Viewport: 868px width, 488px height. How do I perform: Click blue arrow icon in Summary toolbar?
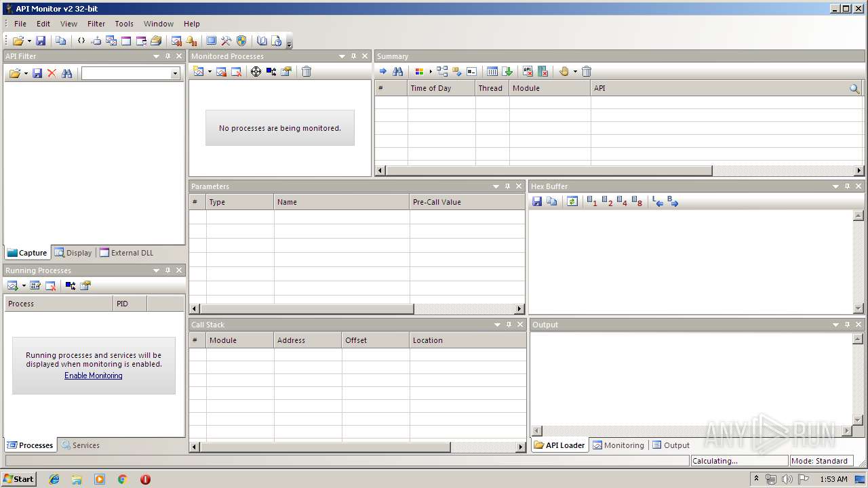click(383, 71)
